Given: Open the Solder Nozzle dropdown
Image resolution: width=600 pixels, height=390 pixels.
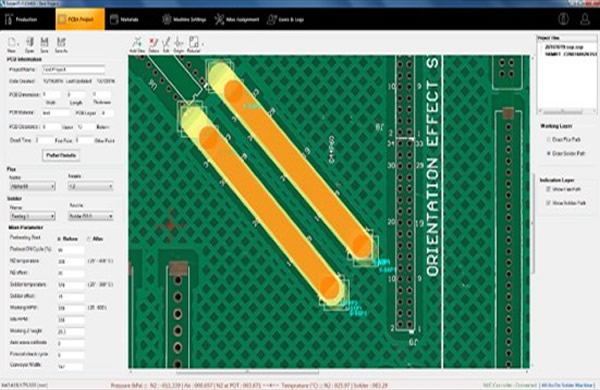Looking at the screenshot, I should 91,216.
